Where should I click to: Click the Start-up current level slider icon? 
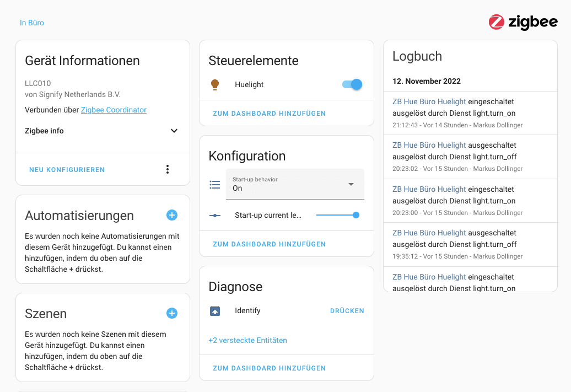click(x=215, y=215)
